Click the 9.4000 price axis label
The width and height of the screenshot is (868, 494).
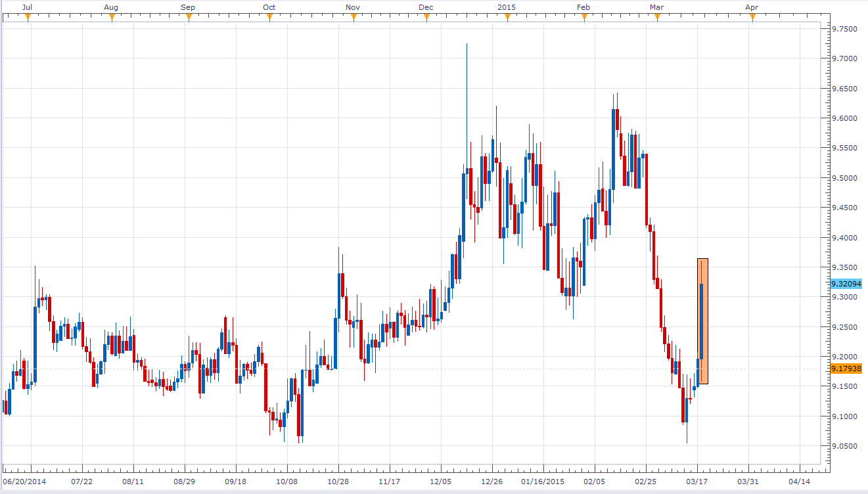[844, 238]
